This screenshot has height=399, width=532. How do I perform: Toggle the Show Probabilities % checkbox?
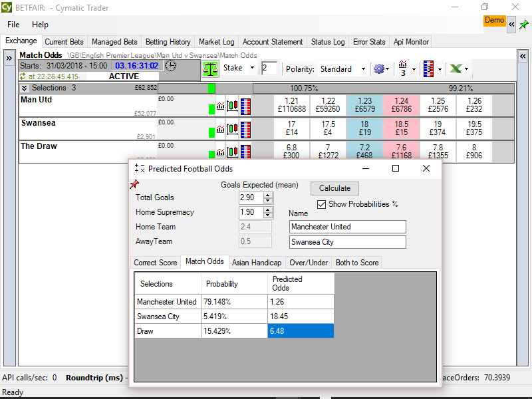pos(322,204)
